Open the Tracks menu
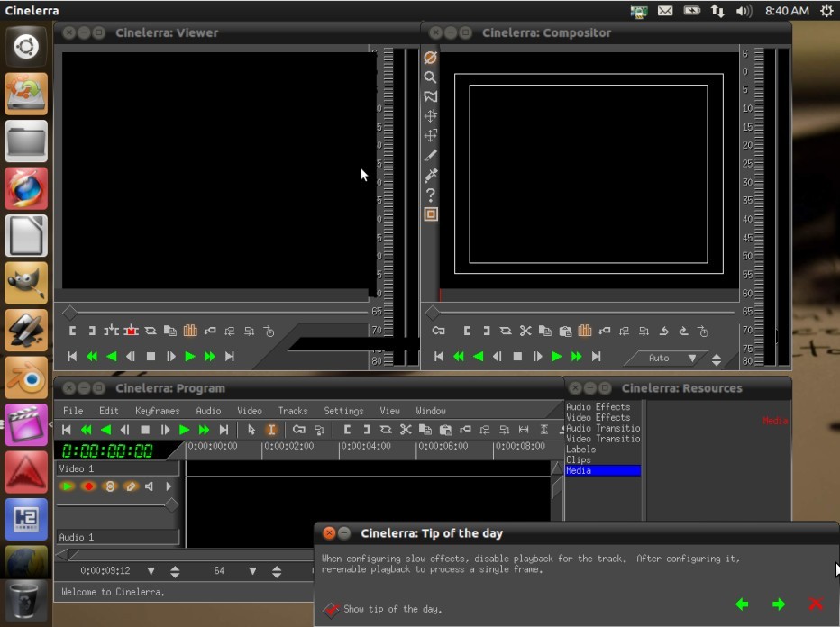This screenshot has height=627, width=840. [293, 411]
